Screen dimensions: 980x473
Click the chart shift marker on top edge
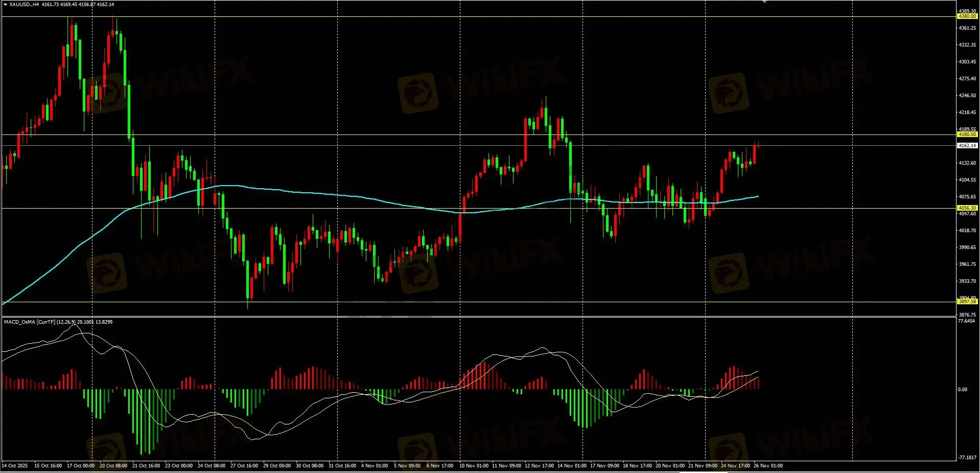[x=764, y=2]
